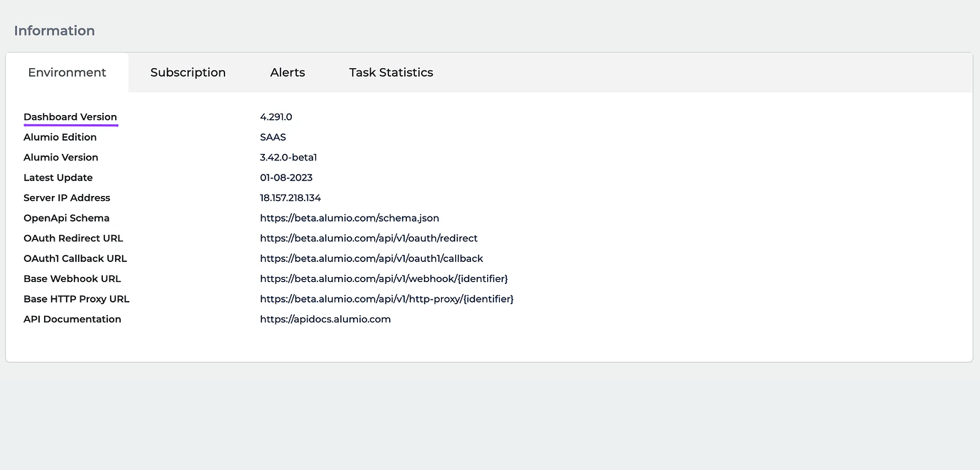Image resolution: width=980 pixels, height=470 pixels.
Task: Click the OAuth1 Callback URL label
Action: click(x=75, y=258)
